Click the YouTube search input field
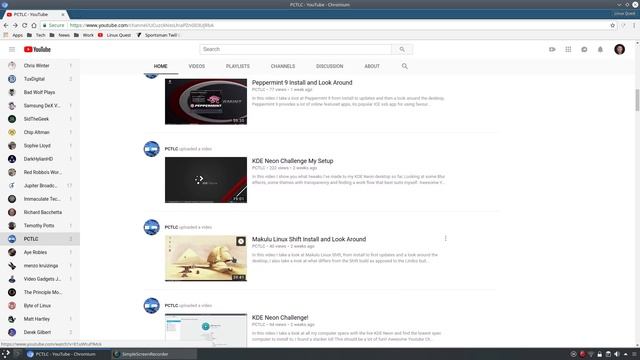This screenshot has height=360, width=640. coord(296,49)
